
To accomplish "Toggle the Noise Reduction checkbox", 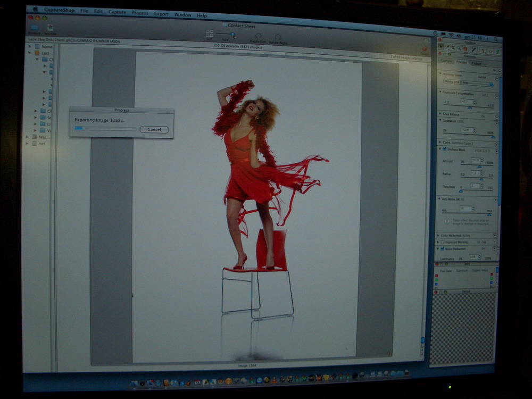I will [x=442, y=248].
